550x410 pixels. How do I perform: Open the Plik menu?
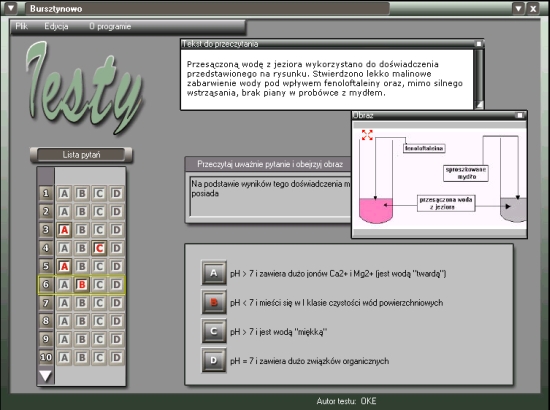21,26
